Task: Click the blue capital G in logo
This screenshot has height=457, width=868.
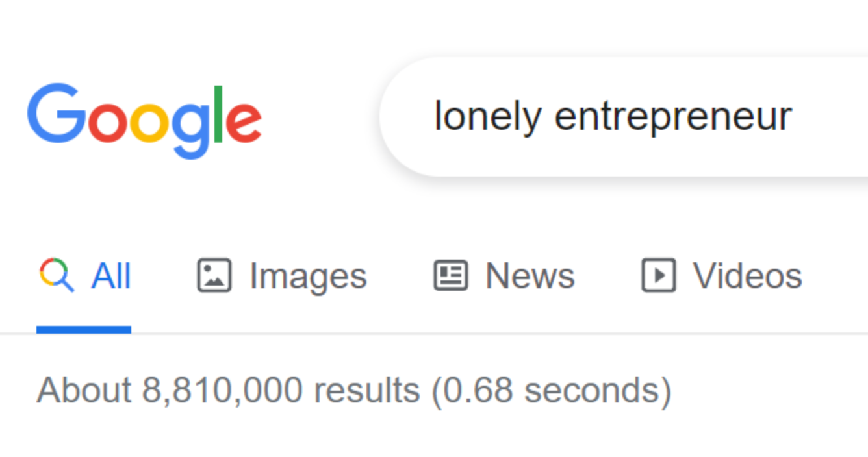Action: tap(57, 113)
